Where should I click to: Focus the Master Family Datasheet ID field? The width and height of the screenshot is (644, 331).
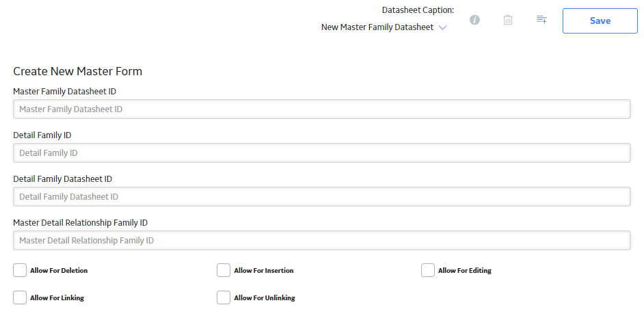(x=322, y=109)
